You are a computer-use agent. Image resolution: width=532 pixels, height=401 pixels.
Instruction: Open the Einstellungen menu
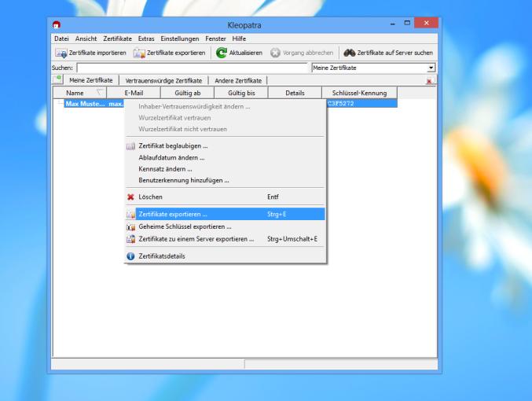tap(180, 39)
